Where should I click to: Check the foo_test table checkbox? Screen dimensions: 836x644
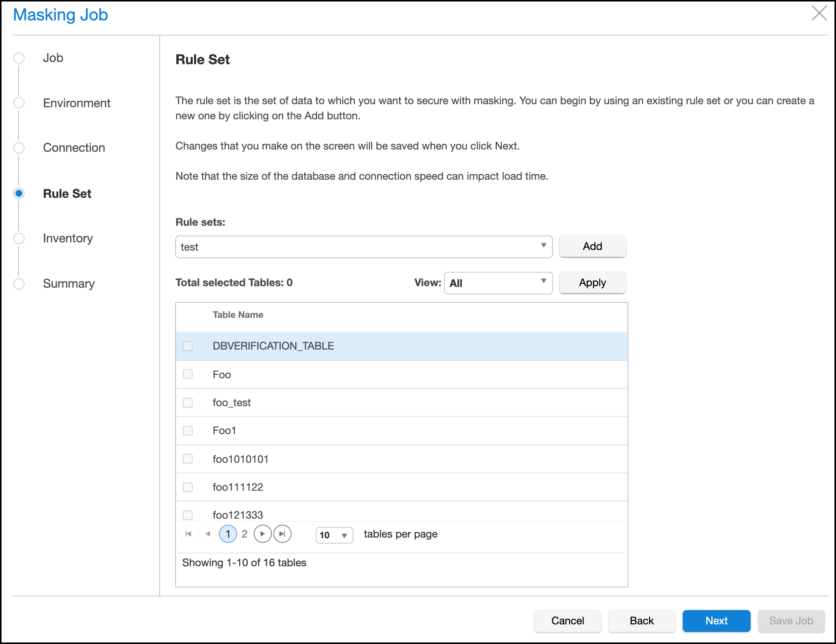coord(188,402)
